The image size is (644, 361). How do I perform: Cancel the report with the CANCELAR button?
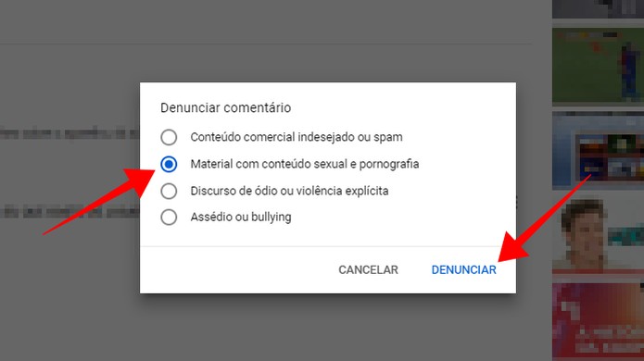coord(368,270)
